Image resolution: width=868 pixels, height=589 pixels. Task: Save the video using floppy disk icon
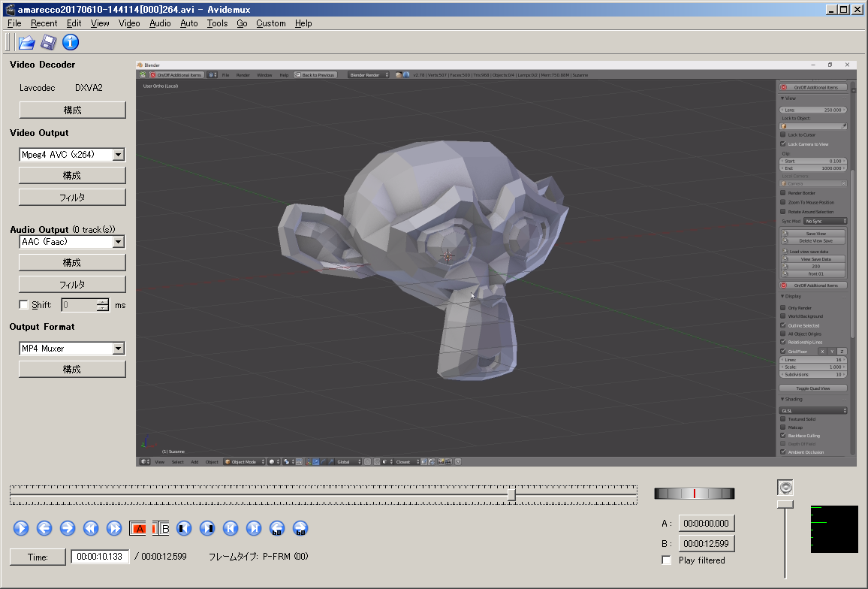[x=49, y=42]
